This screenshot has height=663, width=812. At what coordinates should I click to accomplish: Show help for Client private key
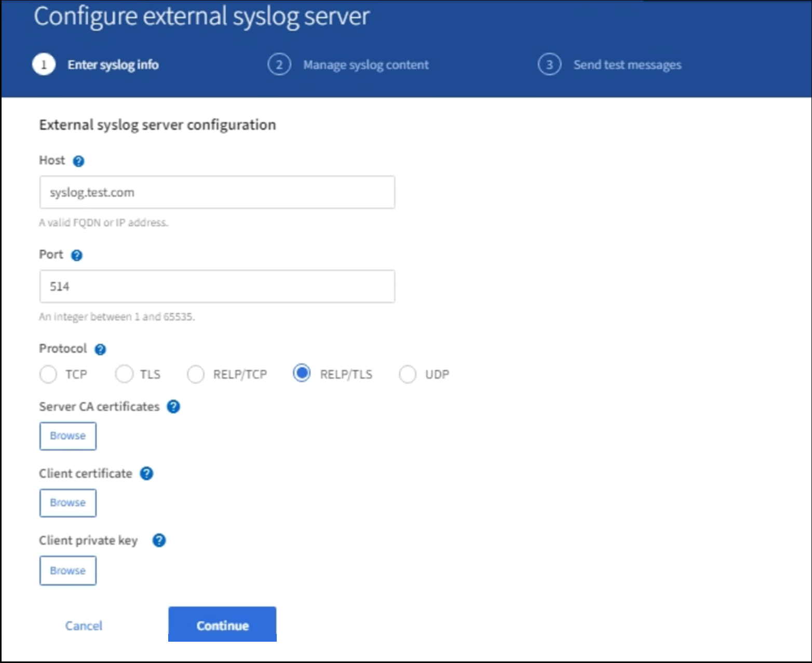tap(159, 540)
